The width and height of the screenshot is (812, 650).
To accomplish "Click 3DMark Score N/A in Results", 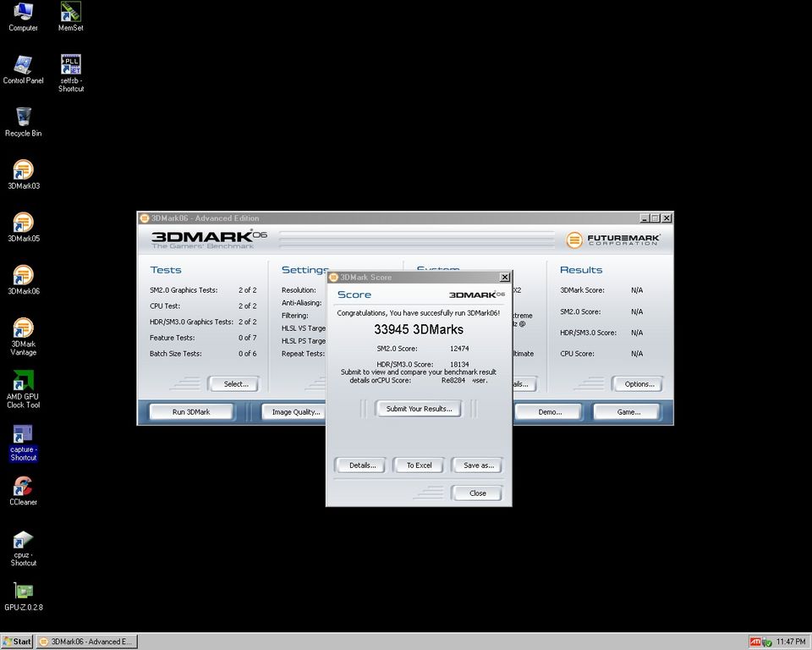I will (601, 289).
